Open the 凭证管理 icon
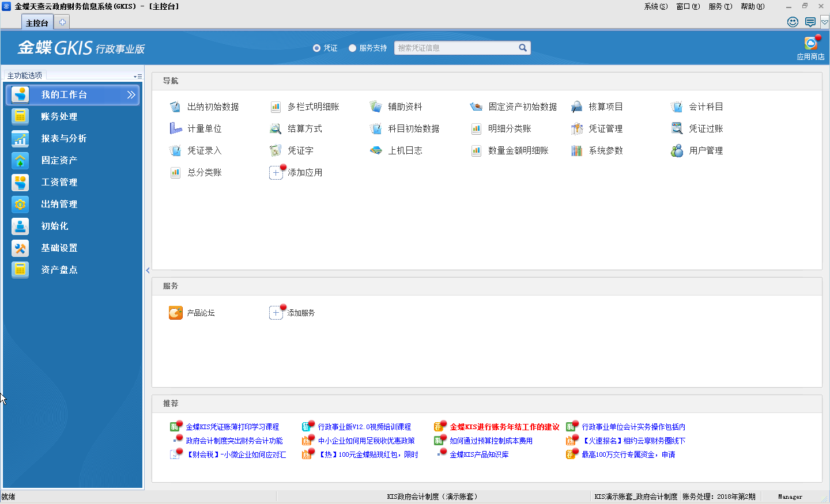 (576, 128)
